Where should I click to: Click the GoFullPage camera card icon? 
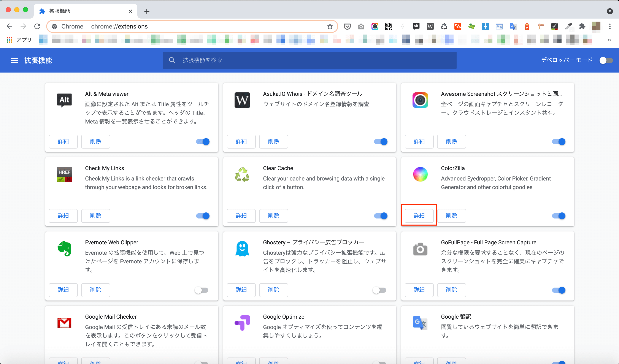tap(420, 249)
